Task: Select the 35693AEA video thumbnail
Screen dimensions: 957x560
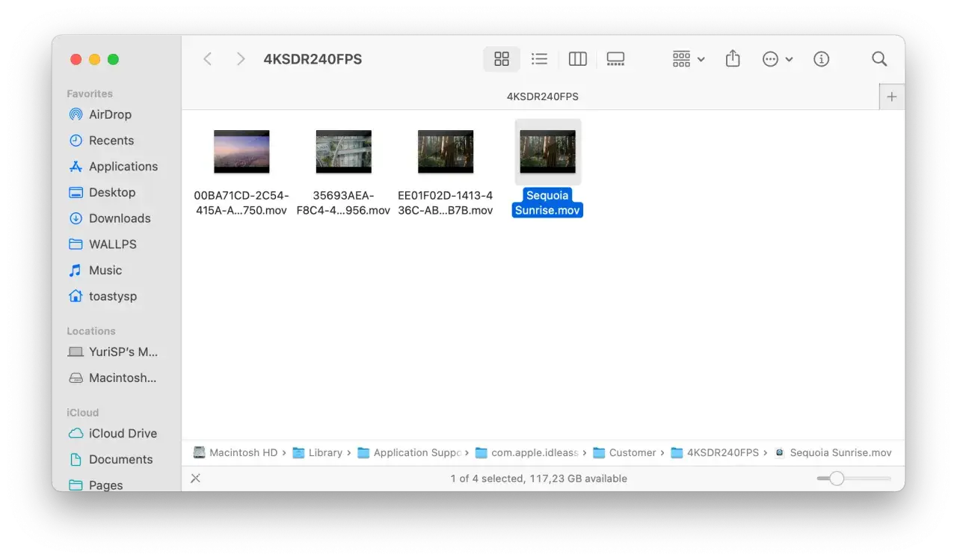Action: [x=343, y=150]
